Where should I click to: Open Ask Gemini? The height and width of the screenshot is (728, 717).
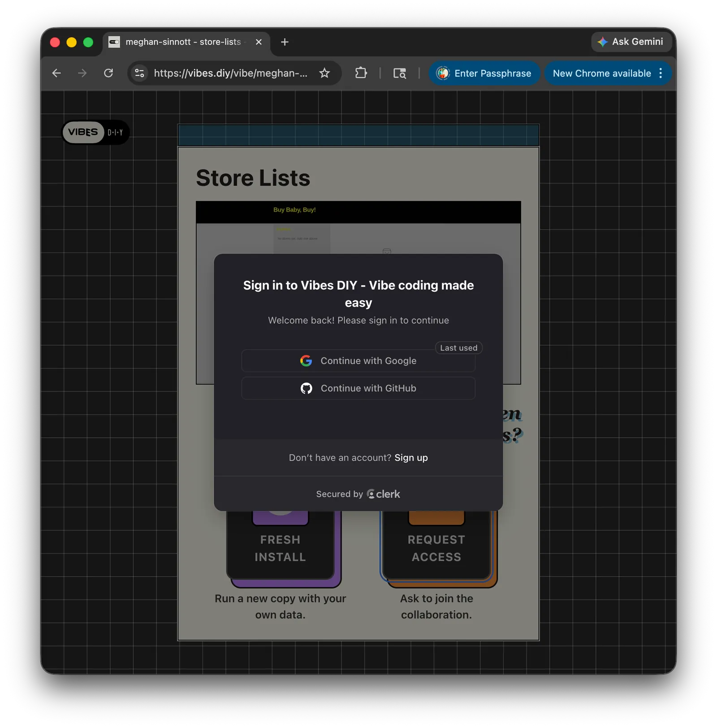pos(631,42)
